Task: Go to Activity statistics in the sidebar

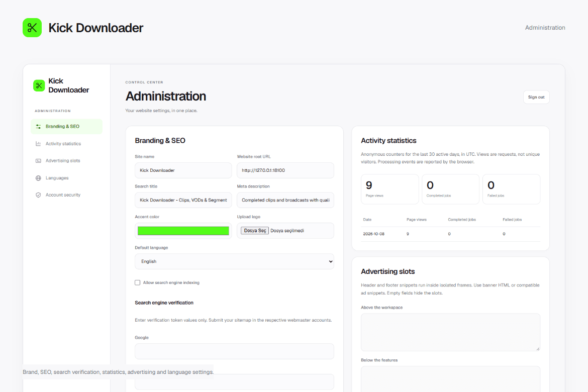Action: (66, 144)
